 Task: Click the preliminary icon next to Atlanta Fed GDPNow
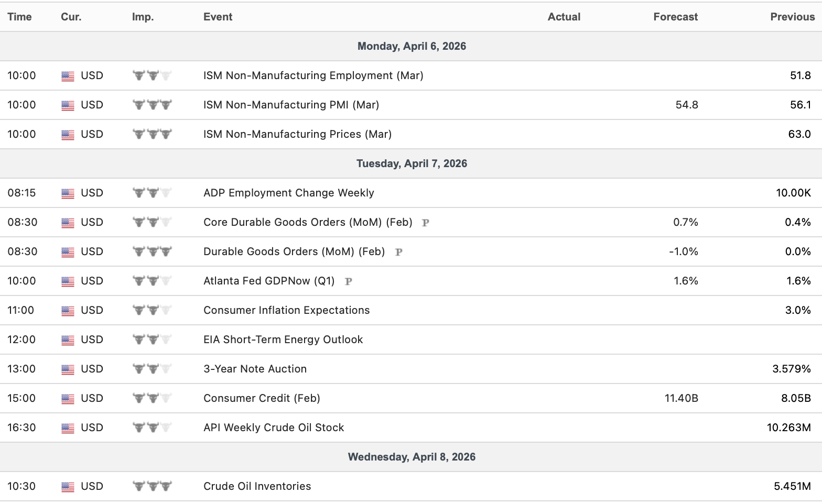(x=348, y=281)
